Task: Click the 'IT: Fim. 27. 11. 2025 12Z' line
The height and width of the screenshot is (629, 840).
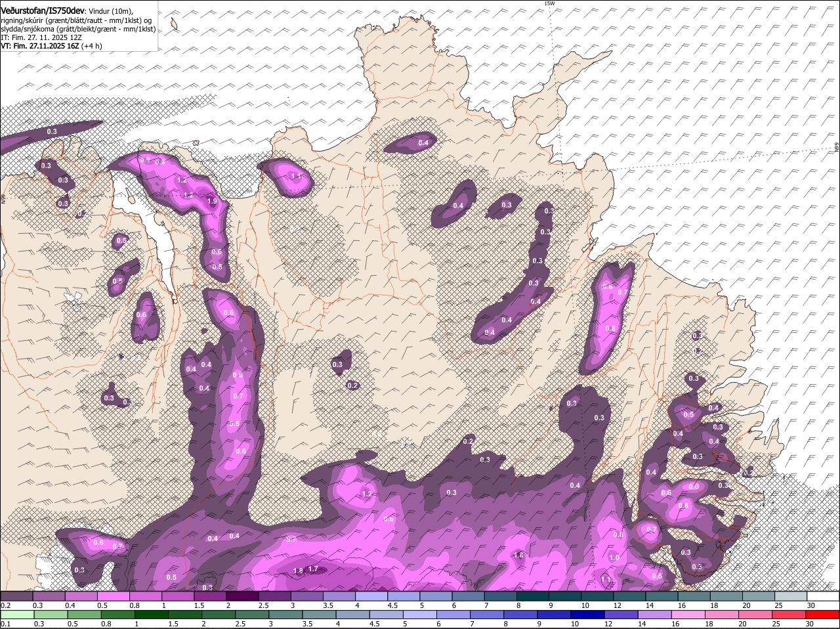Action: (41, 37)
